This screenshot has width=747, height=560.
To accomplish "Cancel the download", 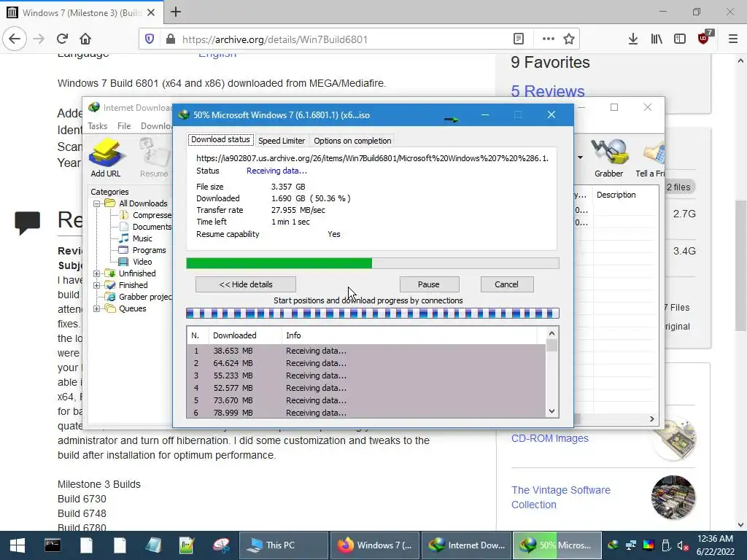I will coord(506,285).
